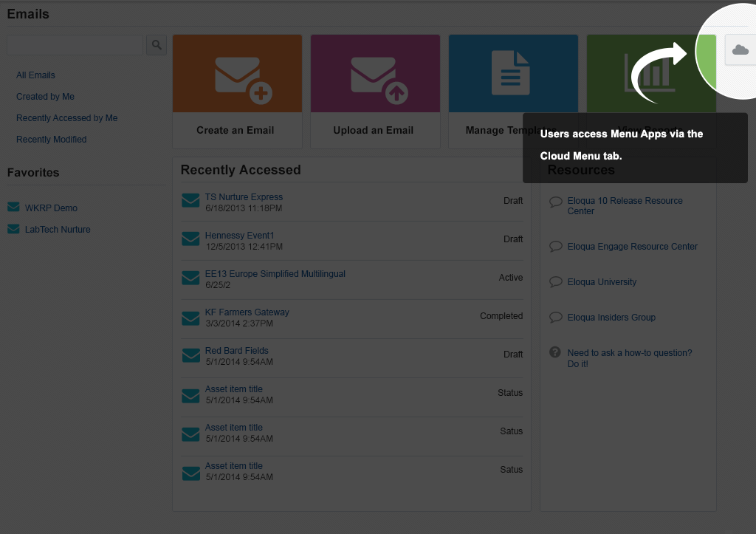The width and height of the screenshot is (756, 534).
Task: Select Created by Me filter
Action: pos(45,97)
